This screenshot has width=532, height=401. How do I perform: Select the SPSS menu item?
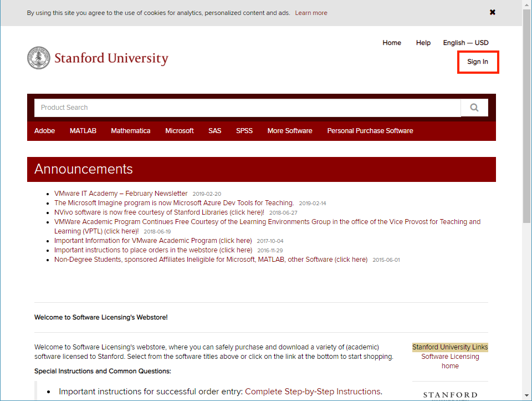[244, 130]
